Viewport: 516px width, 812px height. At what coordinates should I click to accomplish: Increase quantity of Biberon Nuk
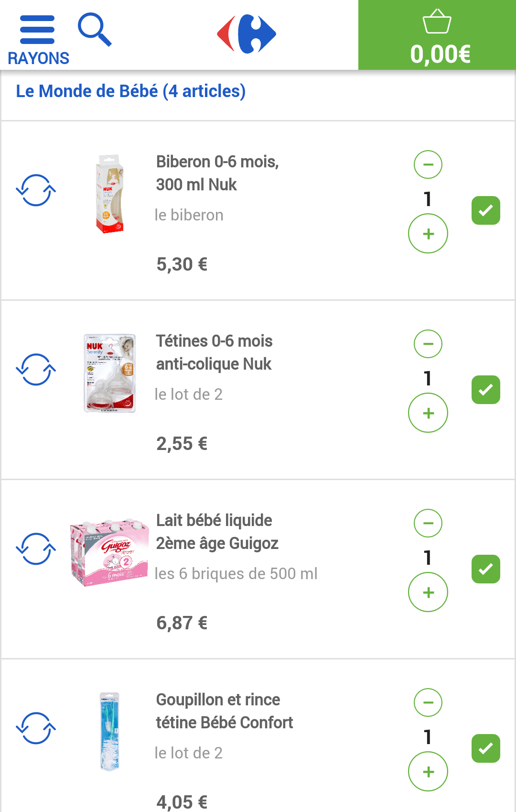coord(428,234)
